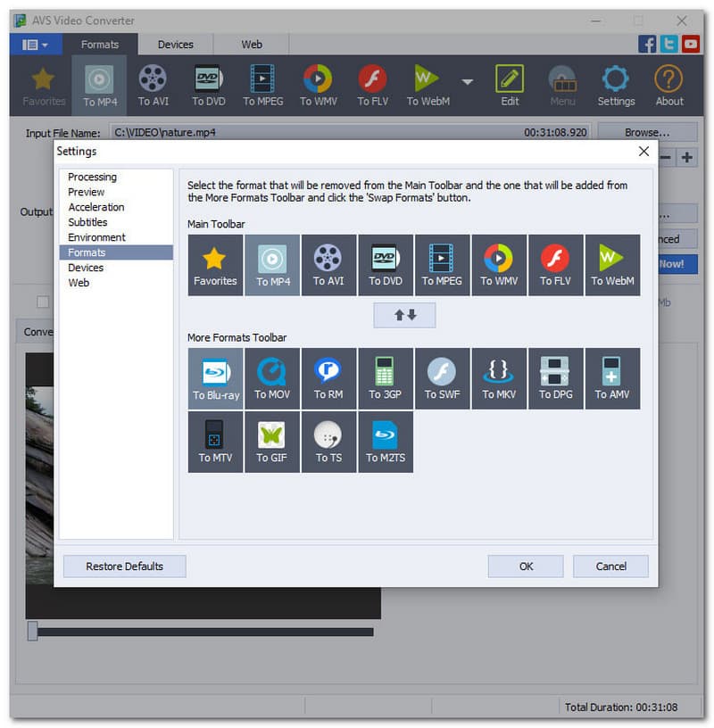Open Subtitles settings category
Viewport: 714px width, 728px height.
116,222
